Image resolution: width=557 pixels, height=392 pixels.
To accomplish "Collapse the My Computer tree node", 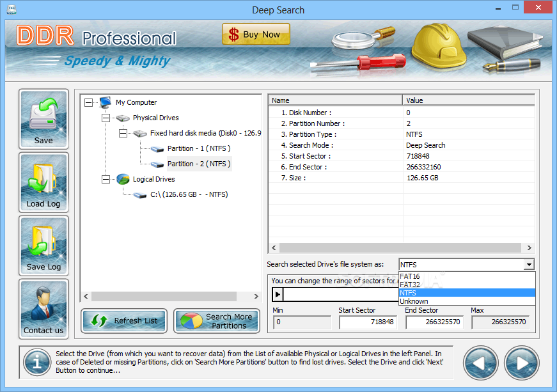I will coord(88,102).
